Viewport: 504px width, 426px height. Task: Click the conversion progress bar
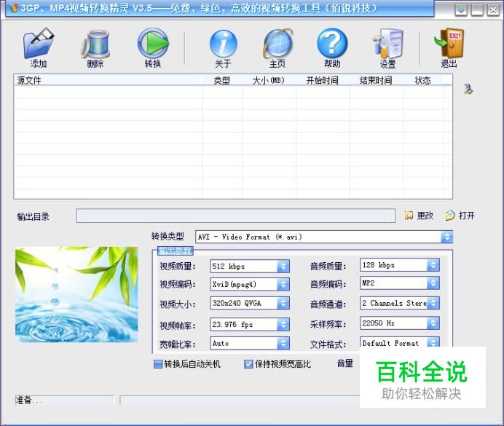click(240, 400)
